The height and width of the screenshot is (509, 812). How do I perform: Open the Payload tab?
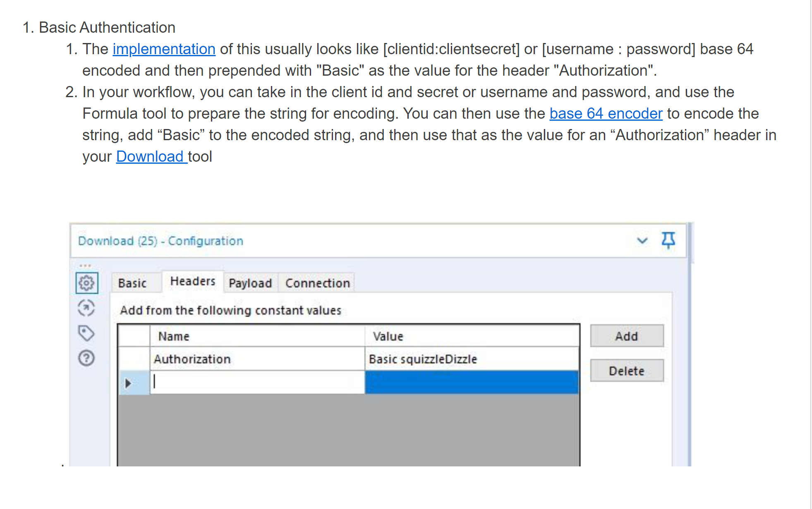pyautogui.click(x=250, y=283)
